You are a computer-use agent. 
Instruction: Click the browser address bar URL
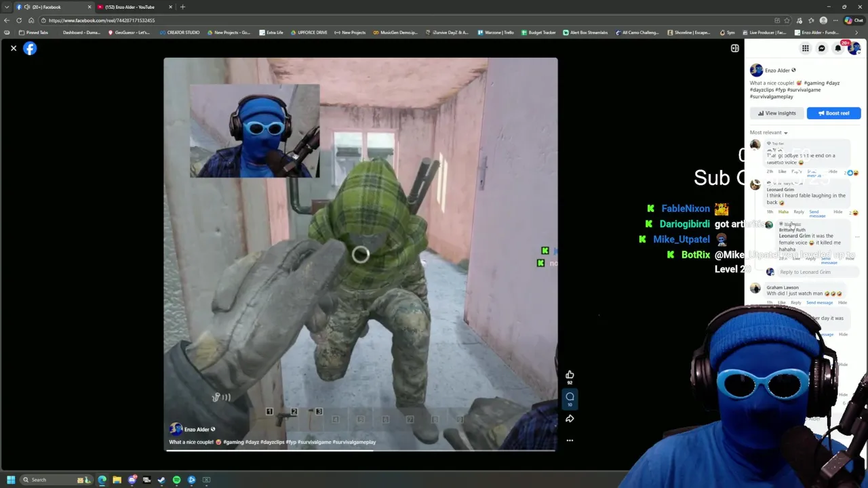102,20
